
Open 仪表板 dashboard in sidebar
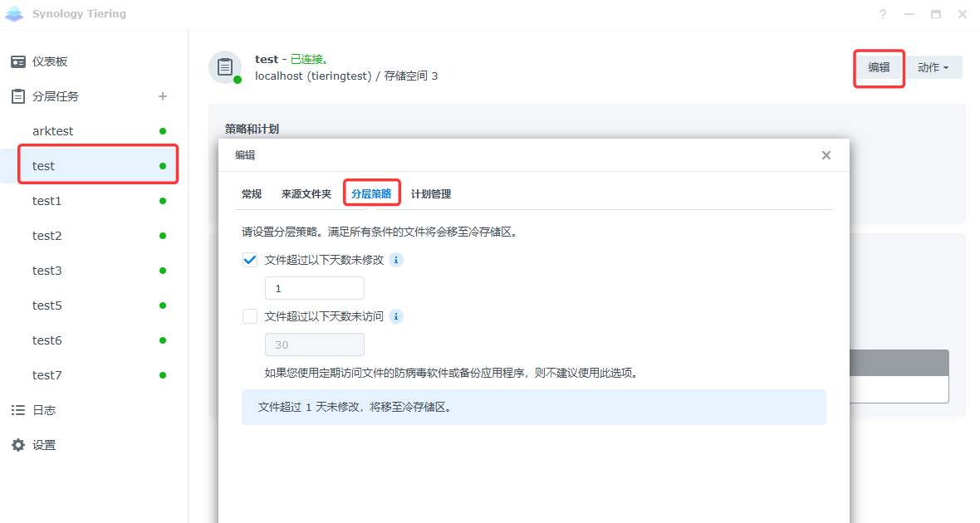(50, 61)
